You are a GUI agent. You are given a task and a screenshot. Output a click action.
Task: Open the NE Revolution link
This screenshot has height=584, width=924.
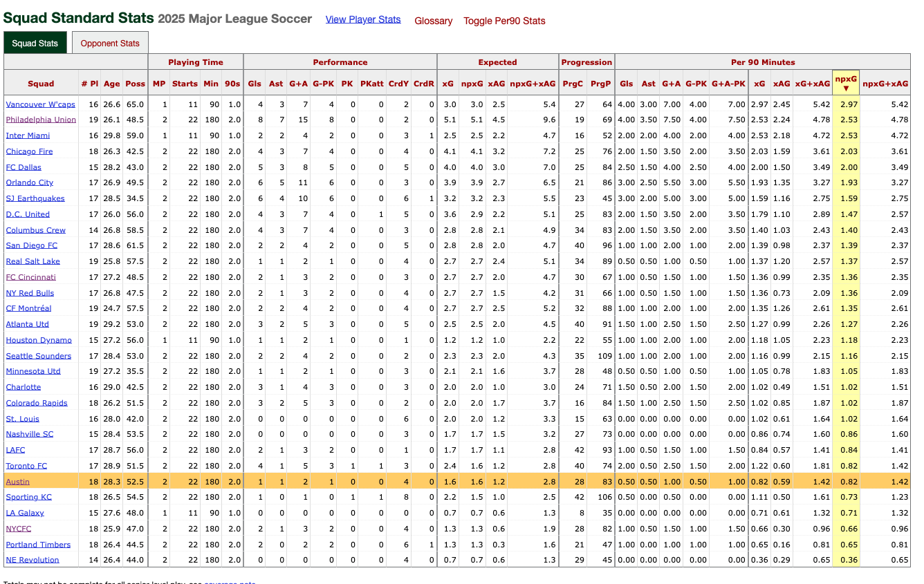(33, 560)
